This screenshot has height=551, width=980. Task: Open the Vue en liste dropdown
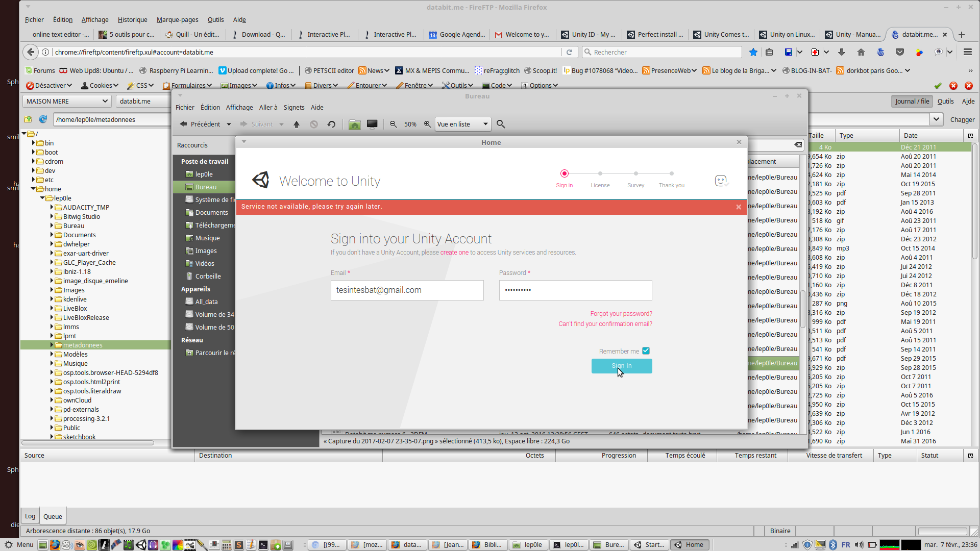pyautogui.click(x=462, y=124)
